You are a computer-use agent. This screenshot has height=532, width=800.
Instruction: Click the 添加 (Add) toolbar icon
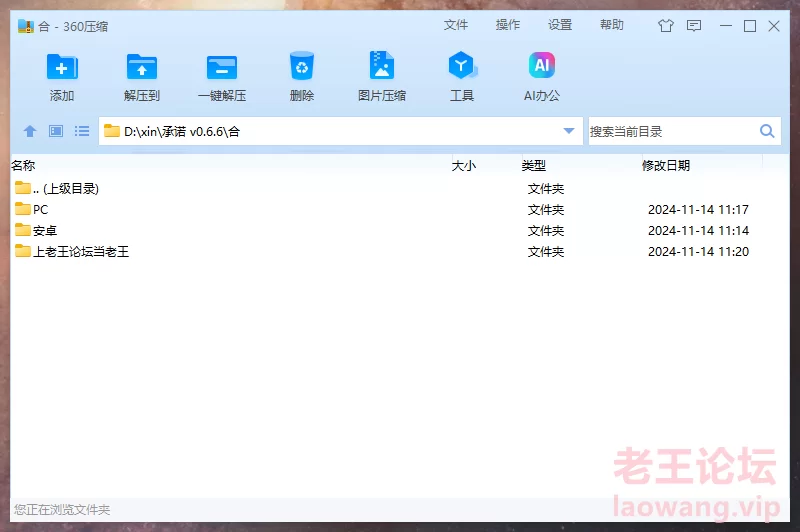[62, 67]
